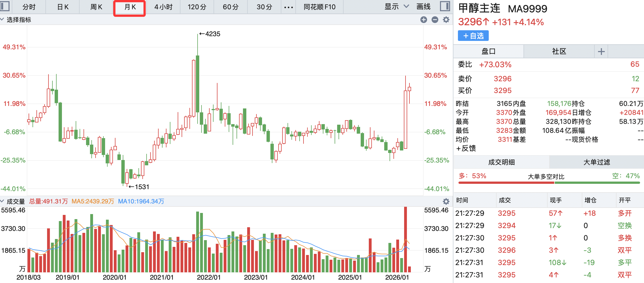Click the plus icon to add tab

[601, 52]
